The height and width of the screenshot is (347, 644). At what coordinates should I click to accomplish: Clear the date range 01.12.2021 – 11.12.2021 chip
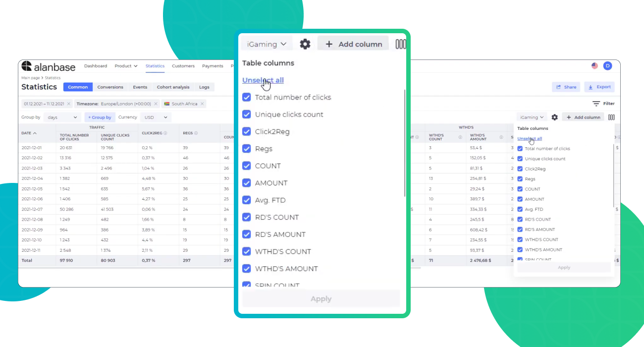69,104
